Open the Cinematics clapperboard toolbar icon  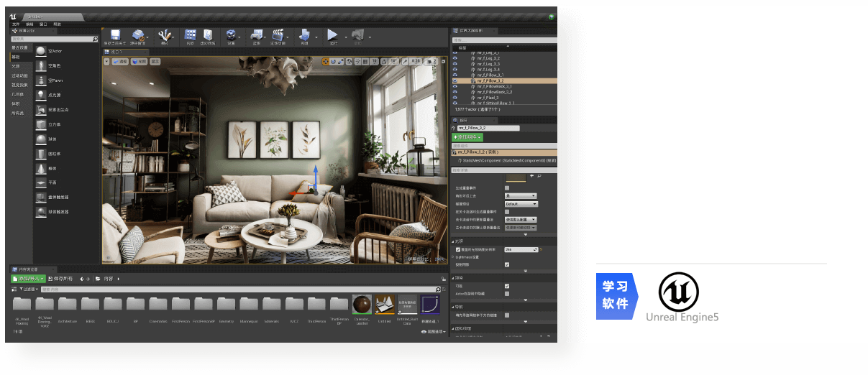pyautogui.click(x=278, y=35)
